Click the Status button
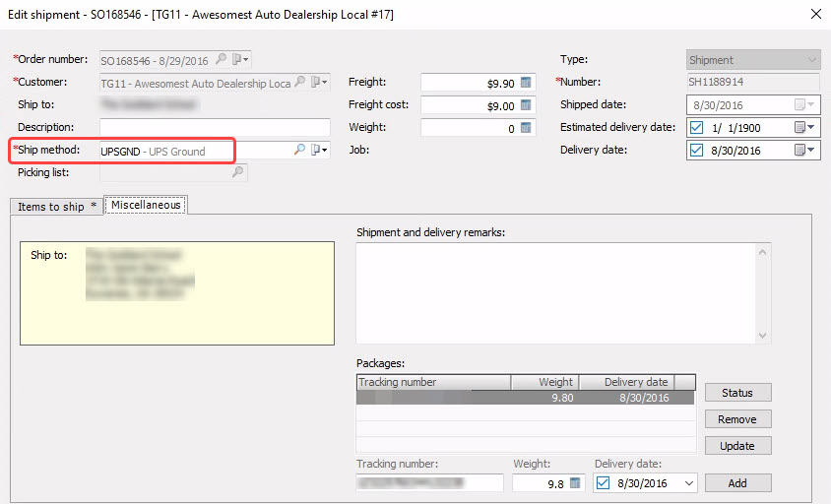831x504 pixels. click(x=737, y=393)
